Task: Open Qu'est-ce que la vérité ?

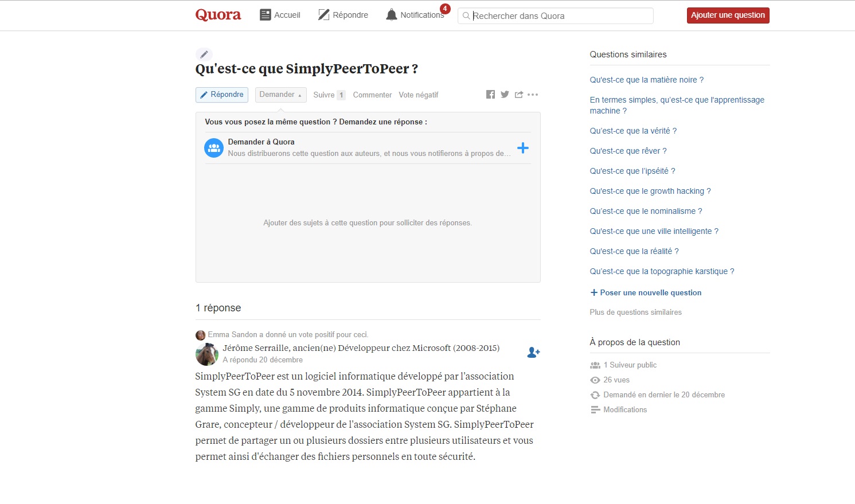Action: 633,131
